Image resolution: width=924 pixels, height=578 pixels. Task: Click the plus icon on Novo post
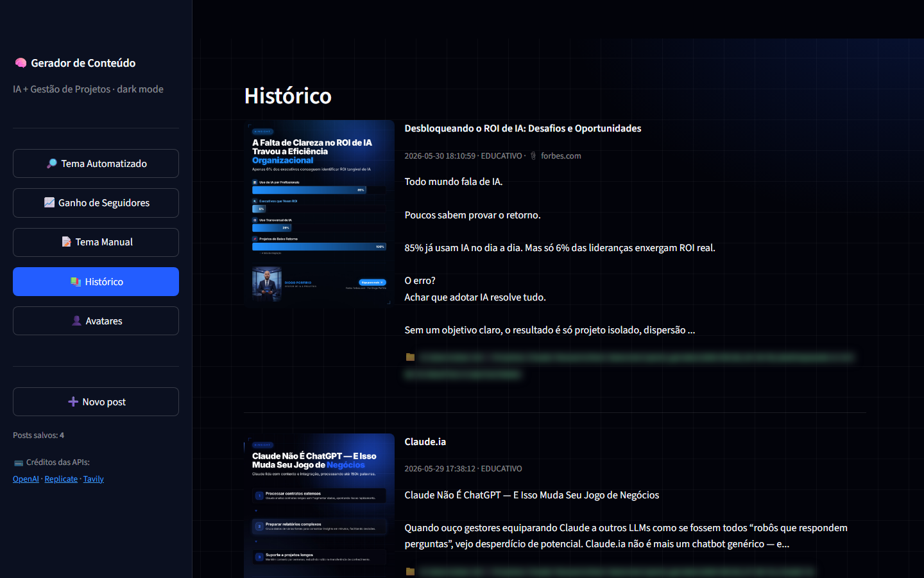tap(73, 402)
